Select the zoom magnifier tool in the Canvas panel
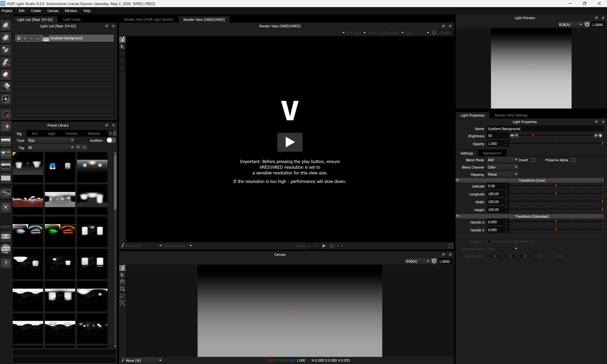This screenshot has width=607, height=364. click(x=123, y=289)
